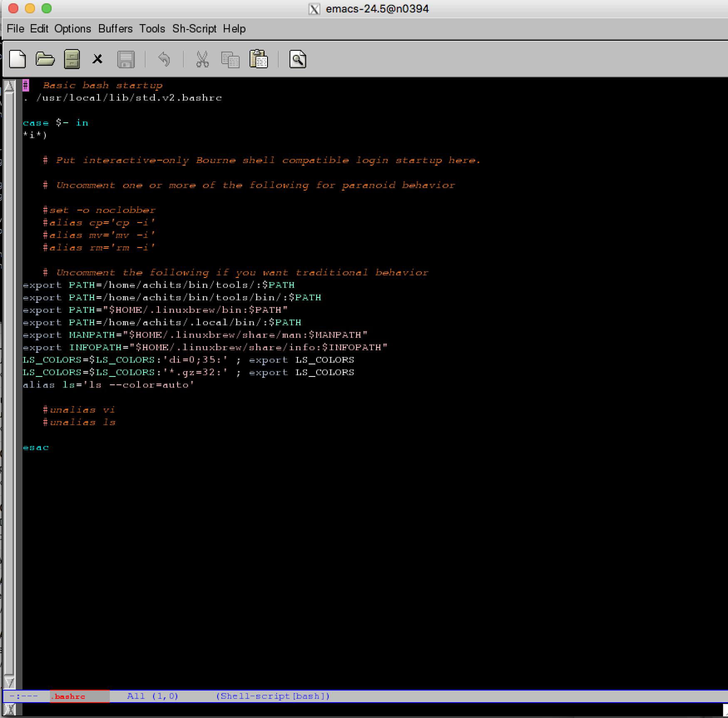This screenshot has height=718, width=728.
Task: Open an existing file via the open-folder icon
Action: point(45,59)
